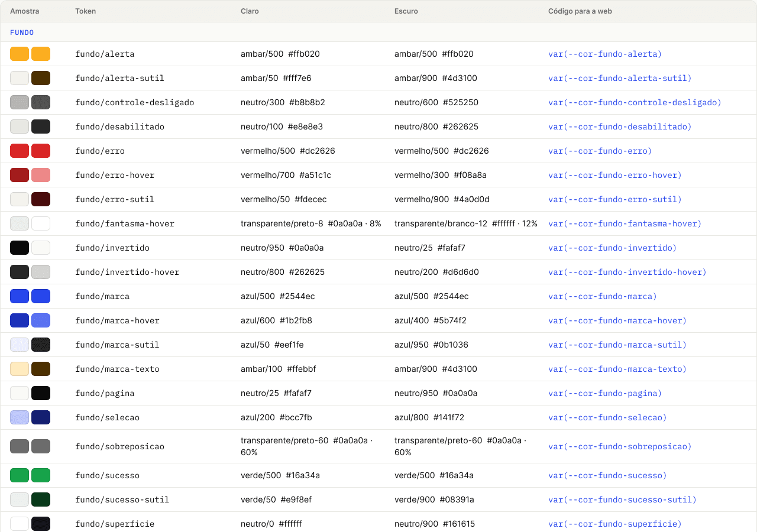Click the token name fundo/erro-sutil
Screen dimensions: 757x532
point(115,199)
